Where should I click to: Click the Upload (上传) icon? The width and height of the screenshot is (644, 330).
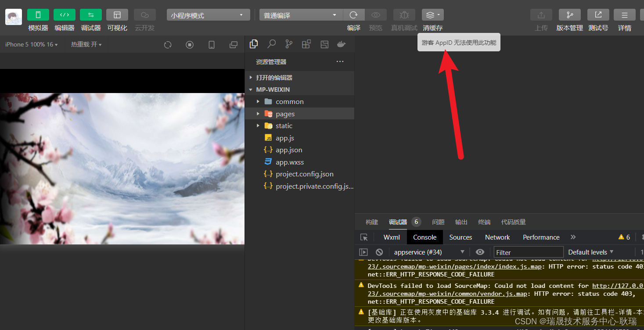pos(541,15)
